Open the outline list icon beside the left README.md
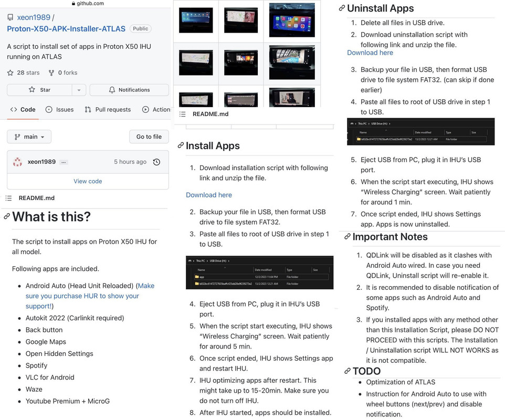505x420 pixels. click(x=9, y=198)
